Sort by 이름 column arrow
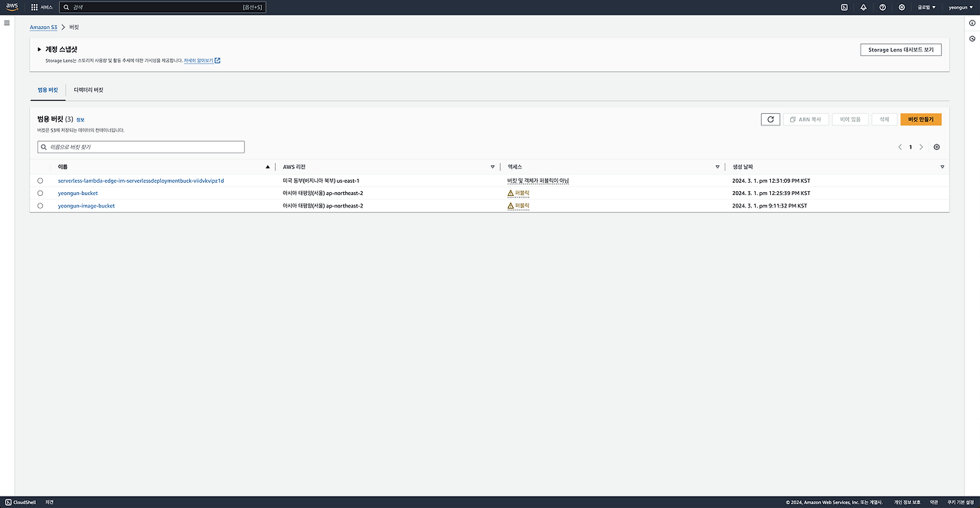This screenshot has height=508, width=980. (267, 167)
